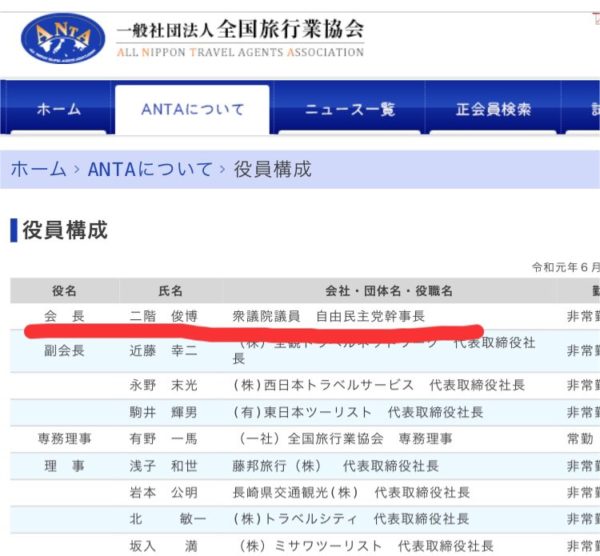Viewport: 600px width, 556px height.
Task: Select the name 坂入 満
Action: 163,546
